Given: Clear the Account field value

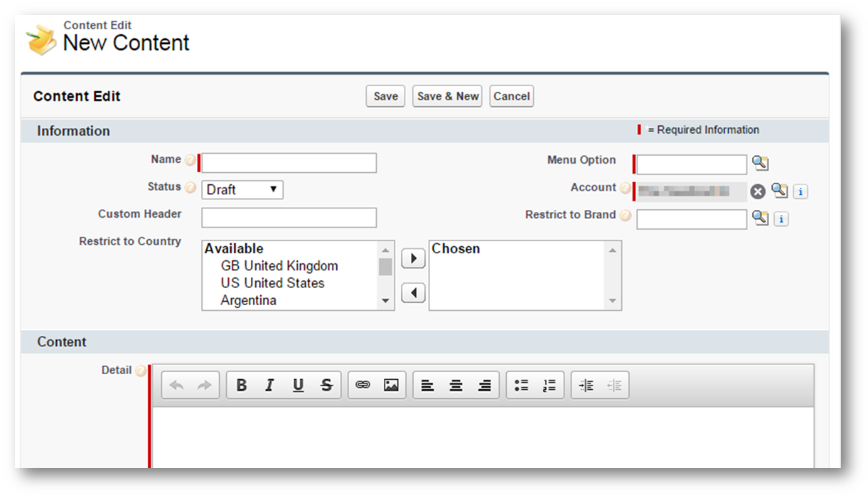Looking at the screenshot, I should click(x=758, y=191).
